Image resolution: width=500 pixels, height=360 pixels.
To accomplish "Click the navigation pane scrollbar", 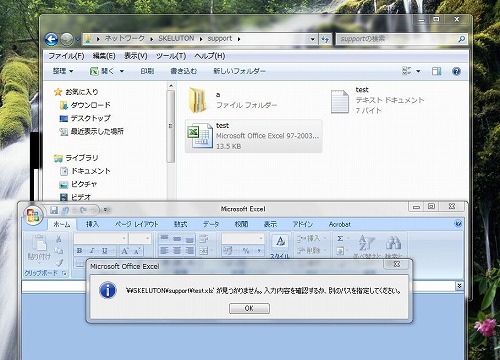I will (171, 126).
